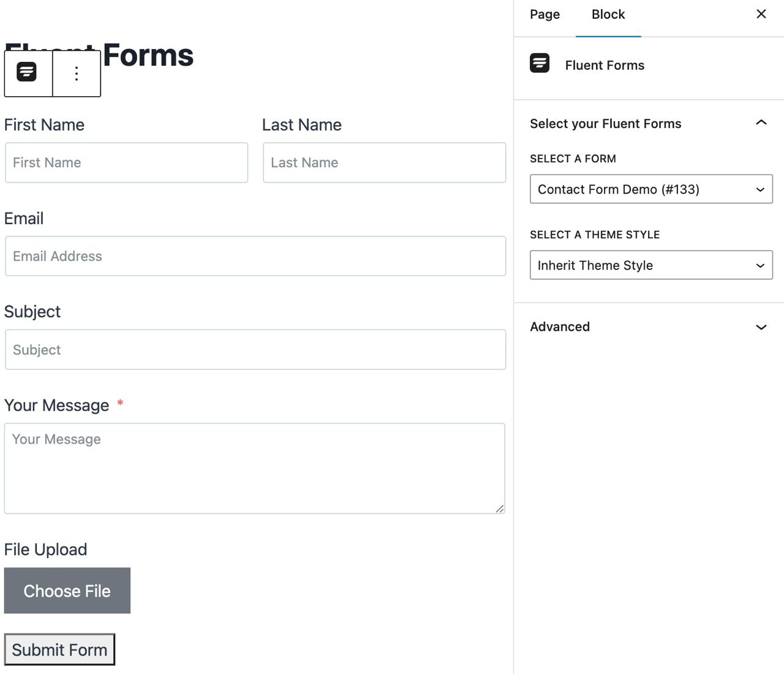Click the Last Name input field
Image resolution: width=784 pixels, height=674 pixels.
pyautogui.click(x=384, y=163)
